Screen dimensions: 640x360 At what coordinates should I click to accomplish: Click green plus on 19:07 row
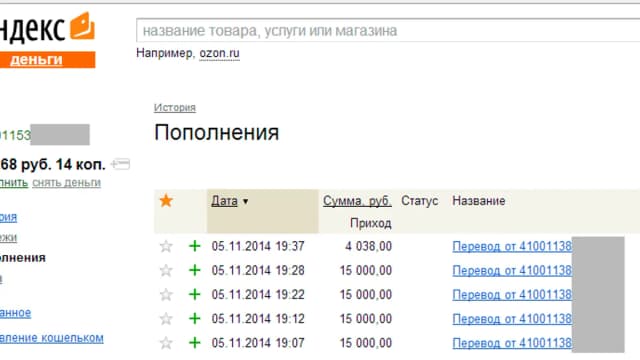[x=195, y=342]
